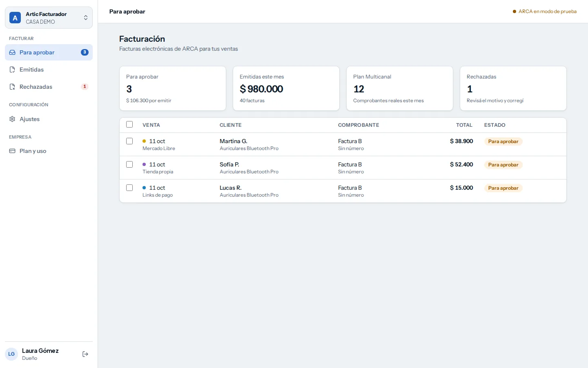Click the $ 52.400 total amount
This screenshot has width=588, height=368.
point(461,164)
